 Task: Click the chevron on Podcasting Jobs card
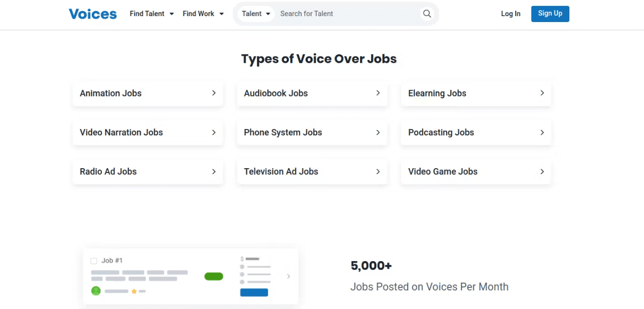coord(542,132)
